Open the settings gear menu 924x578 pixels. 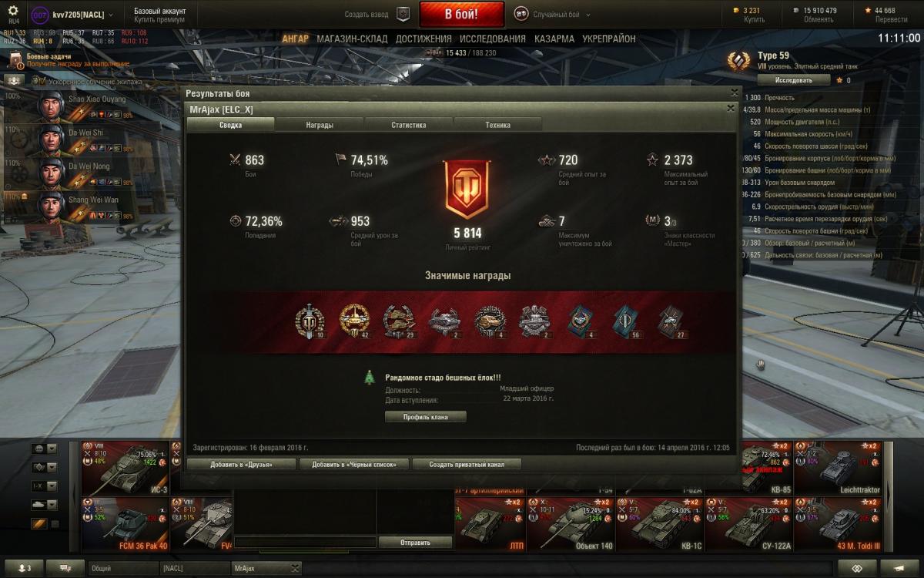pos(13,12)
